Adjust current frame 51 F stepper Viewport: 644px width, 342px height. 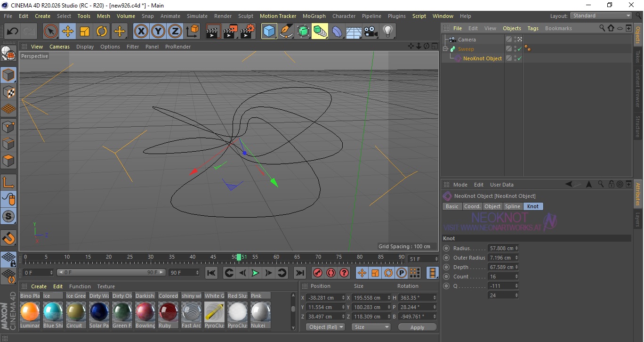pyautogui.click(x=436, y=259)
